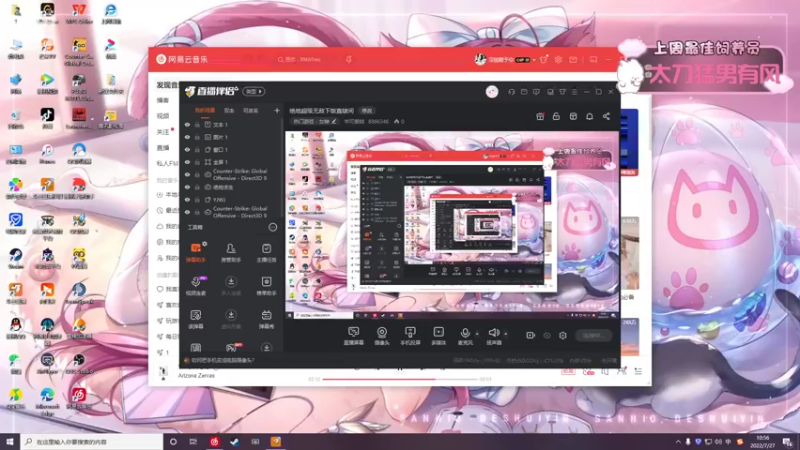Click the bell icon above the preview

point(589,116)
